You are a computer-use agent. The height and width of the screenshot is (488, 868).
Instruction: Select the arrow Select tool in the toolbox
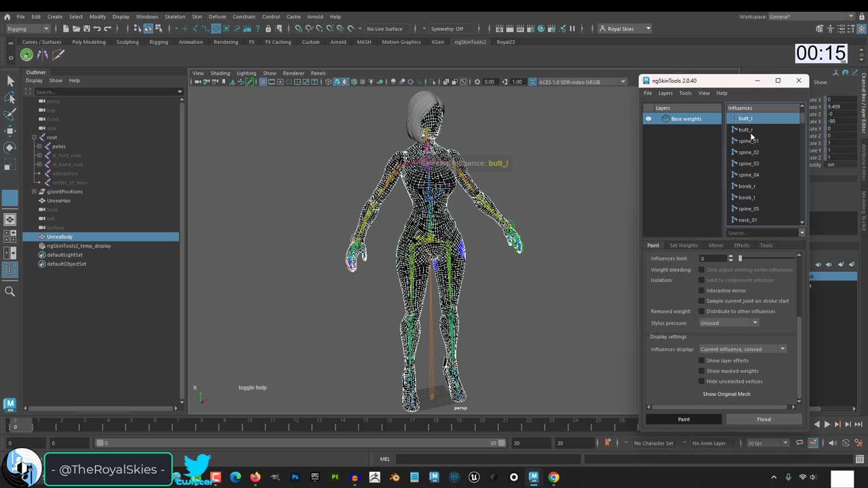[x=10, y=81]
